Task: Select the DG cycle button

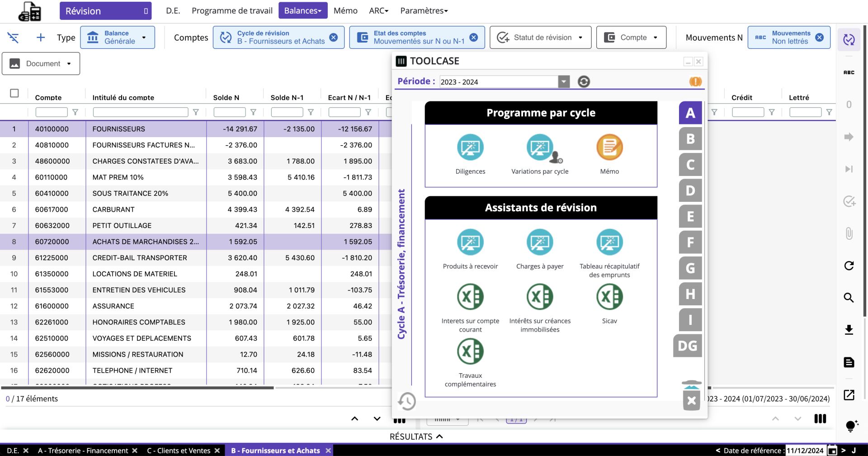Action: pos(687,346)
